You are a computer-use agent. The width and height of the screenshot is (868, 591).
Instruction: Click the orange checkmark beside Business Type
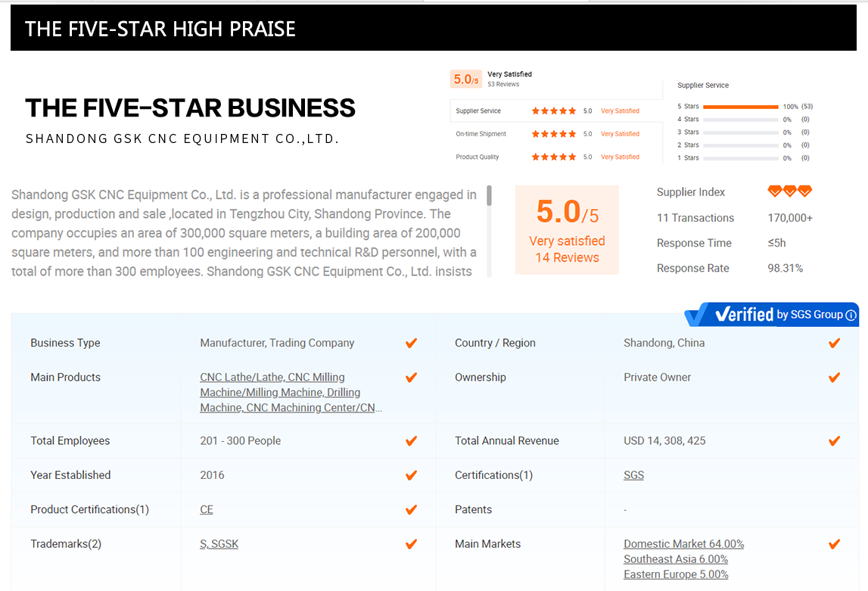coord(411,343)
